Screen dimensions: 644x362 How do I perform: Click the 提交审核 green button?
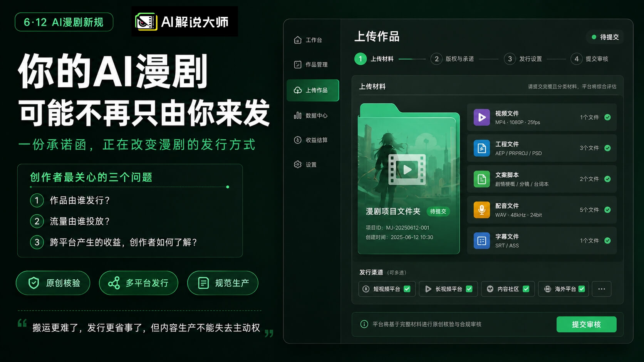click(586, 324)
